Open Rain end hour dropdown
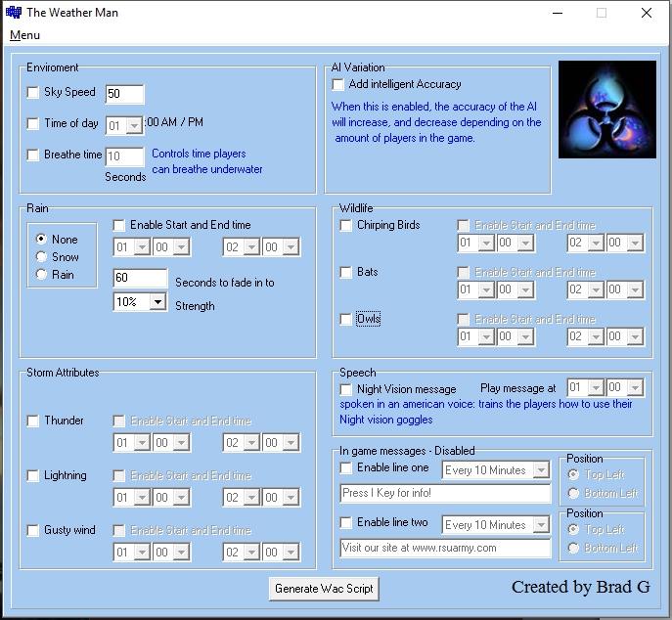 click(x=242, y=247)
